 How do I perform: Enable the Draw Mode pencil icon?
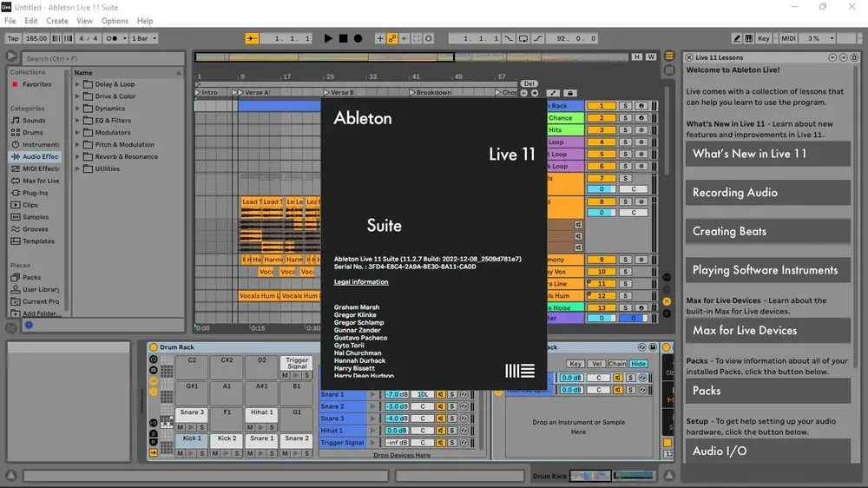click(x=736, y=38)
